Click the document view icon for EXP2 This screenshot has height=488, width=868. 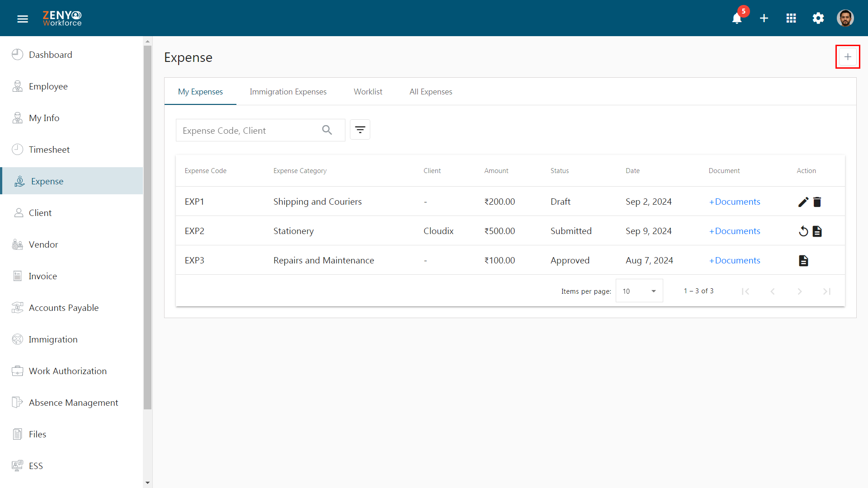click(x=817, y=230)
